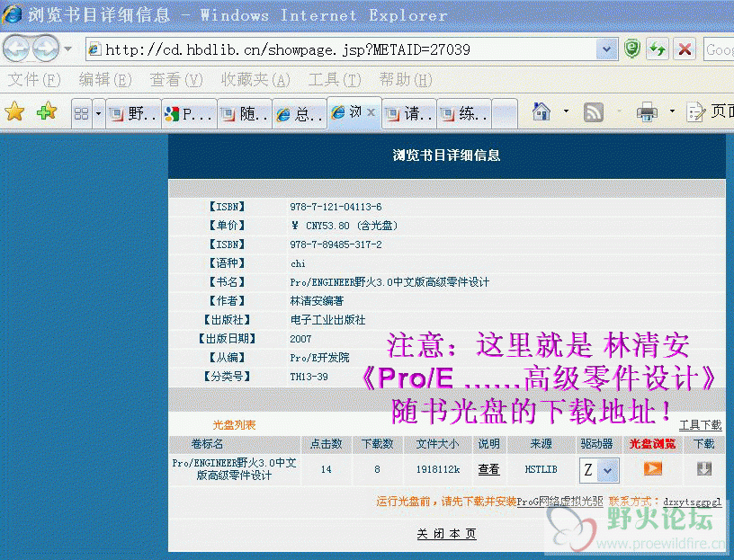This screenshot has height=560, width=734.
Task: Open a new blank tab
Action: (505, 113)
